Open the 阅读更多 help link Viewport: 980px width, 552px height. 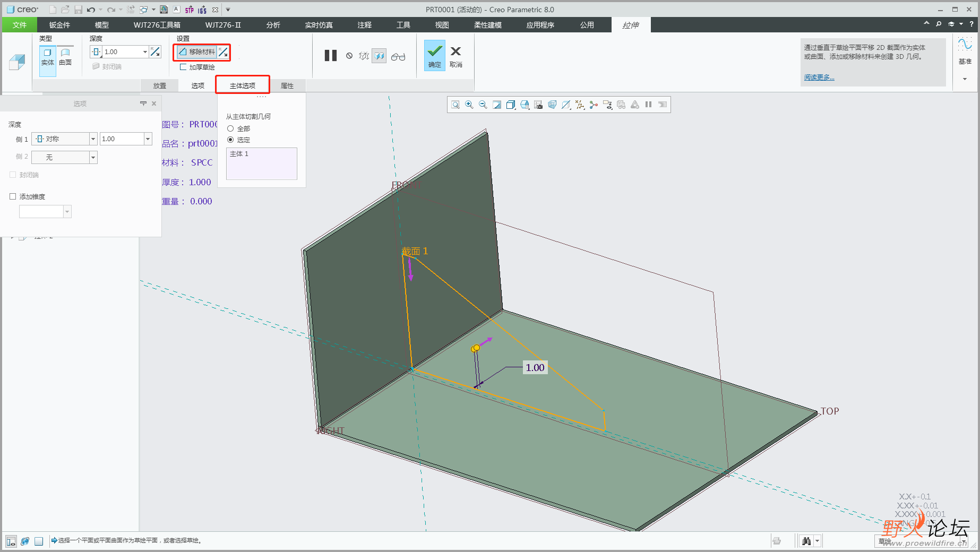(x=819, y=77)
